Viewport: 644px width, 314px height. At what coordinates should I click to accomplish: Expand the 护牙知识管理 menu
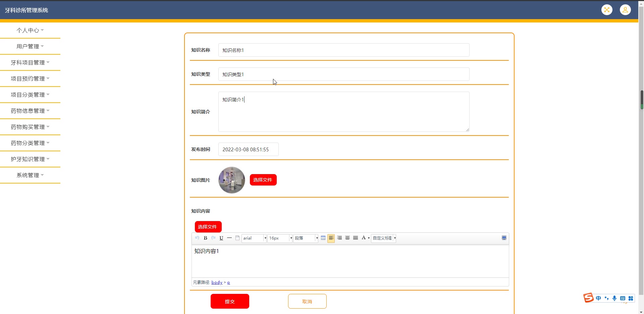[x=30, y=159]
